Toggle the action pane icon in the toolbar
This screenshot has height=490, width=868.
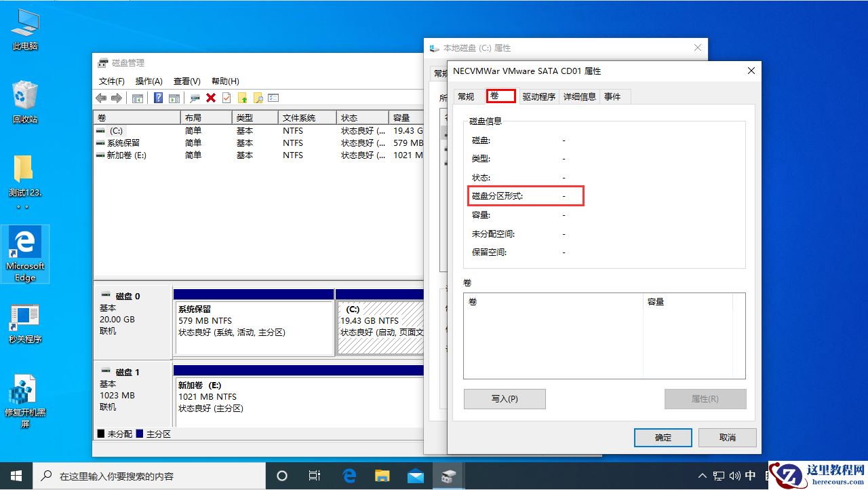pos(174,98)
